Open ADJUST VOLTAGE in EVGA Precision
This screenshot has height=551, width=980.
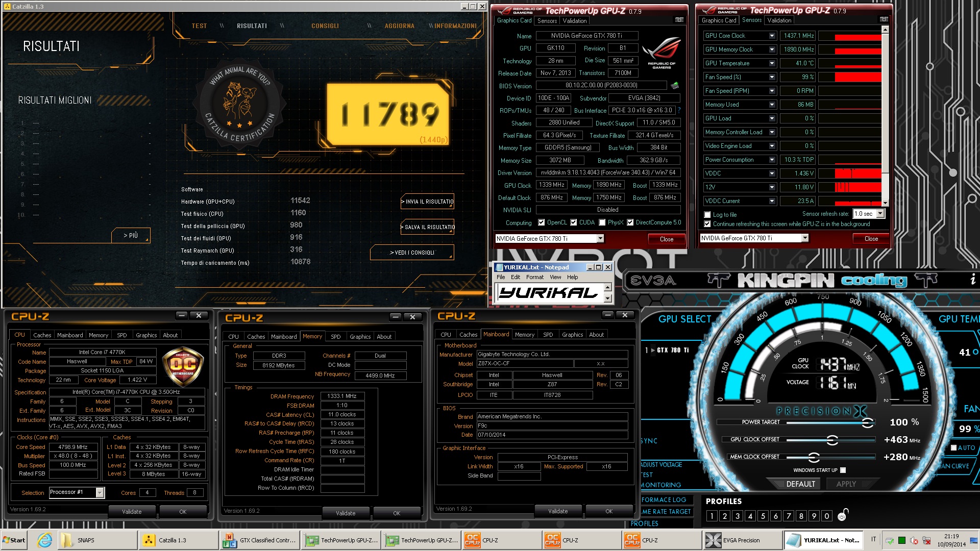click(x=661, y=465)
